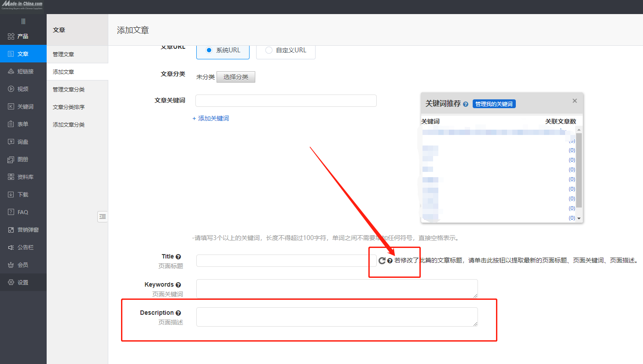
Task: Close the 关键词推荐 panel
Action: (x=574, y=101)
